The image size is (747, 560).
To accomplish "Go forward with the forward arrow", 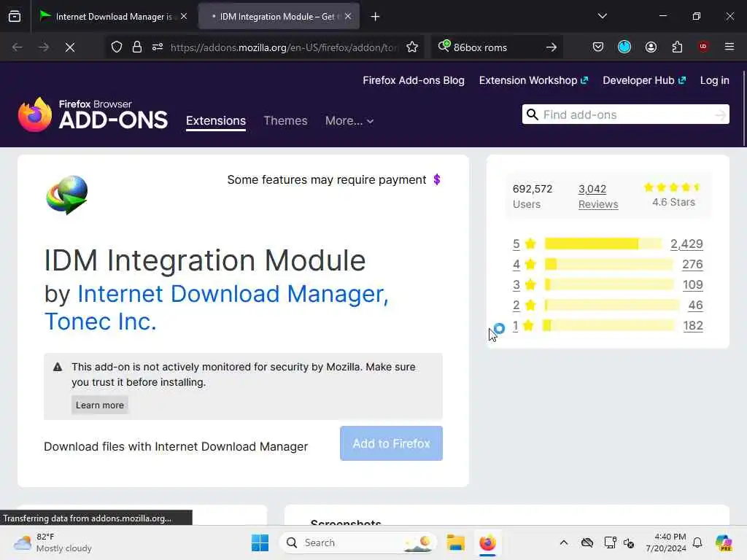I will (x=44, y=47).
